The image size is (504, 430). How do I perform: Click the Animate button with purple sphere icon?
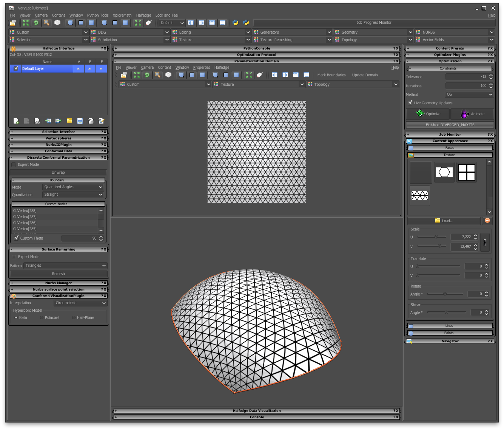(472, 114)
